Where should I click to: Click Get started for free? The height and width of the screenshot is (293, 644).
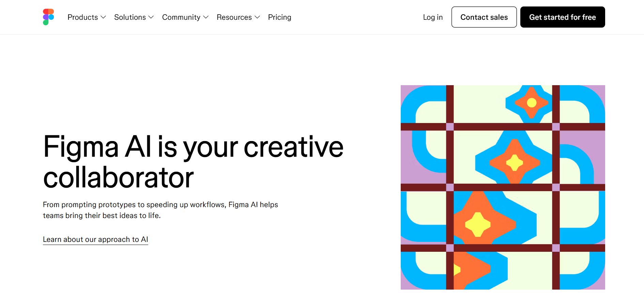(x=562, y=17)
